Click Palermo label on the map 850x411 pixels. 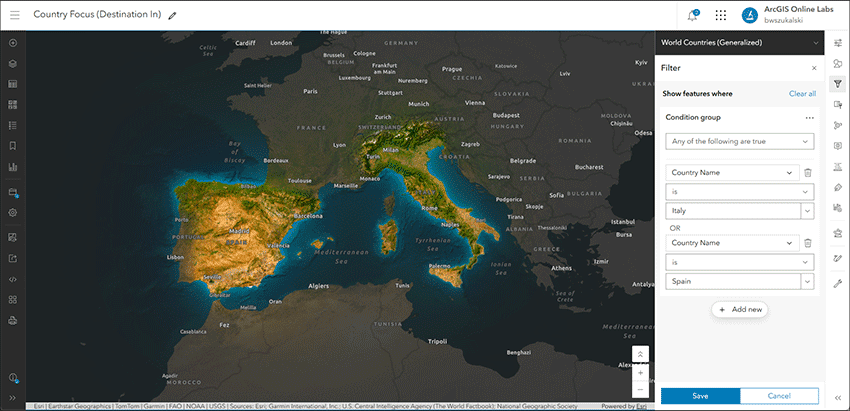pos(439,266)
